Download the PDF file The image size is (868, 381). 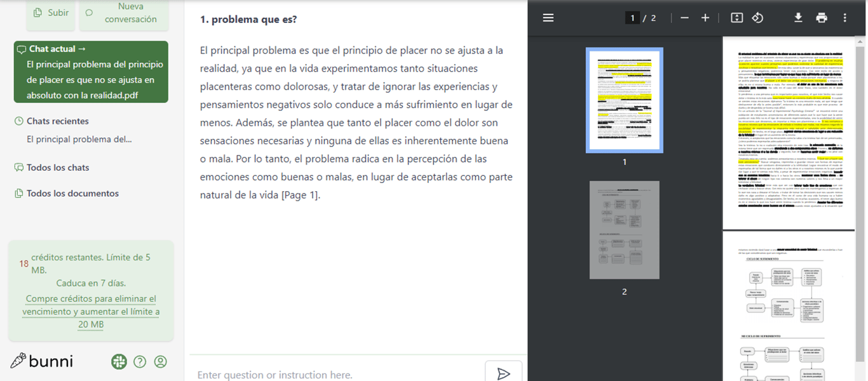[x=799, y=18]
